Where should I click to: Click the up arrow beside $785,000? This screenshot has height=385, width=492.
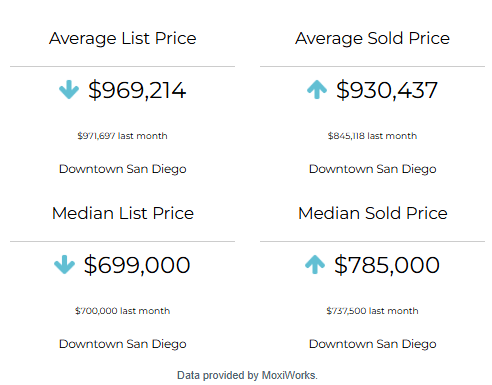315,265
